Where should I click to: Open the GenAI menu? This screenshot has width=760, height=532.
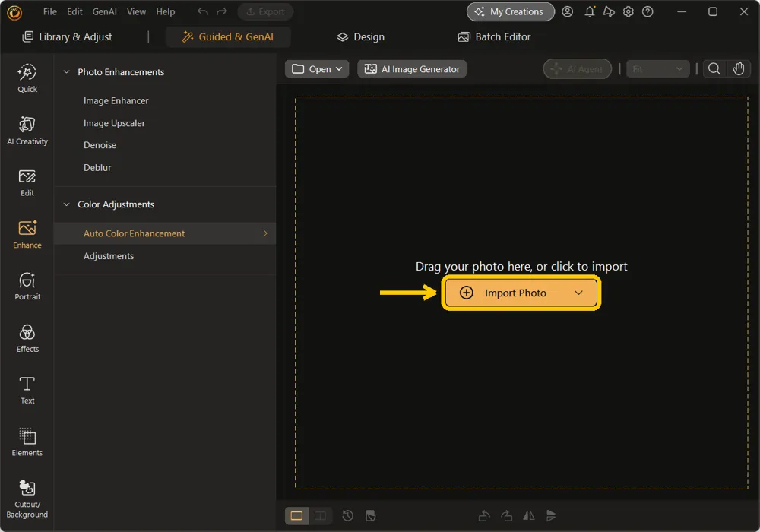105,11
